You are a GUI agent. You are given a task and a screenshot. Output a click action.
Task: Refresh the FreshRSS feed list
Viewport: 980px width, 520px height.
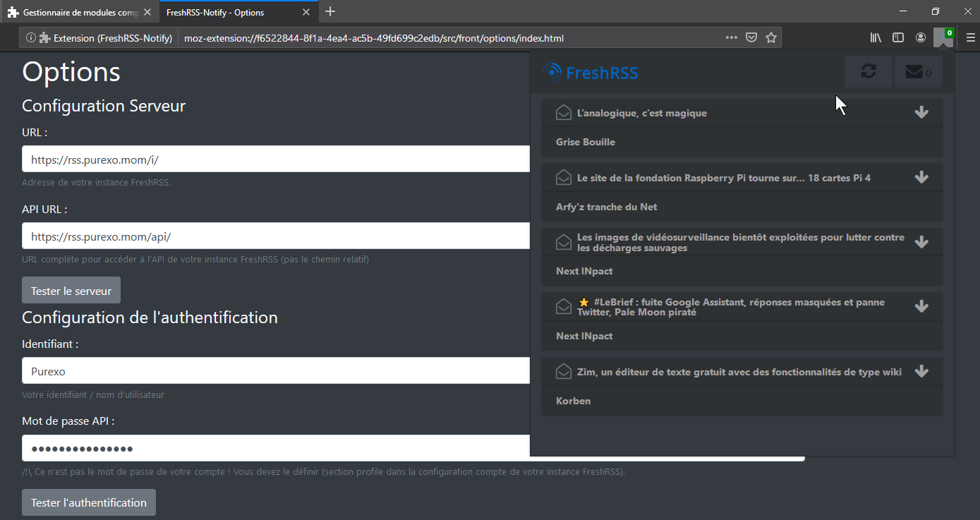[869, 71]
